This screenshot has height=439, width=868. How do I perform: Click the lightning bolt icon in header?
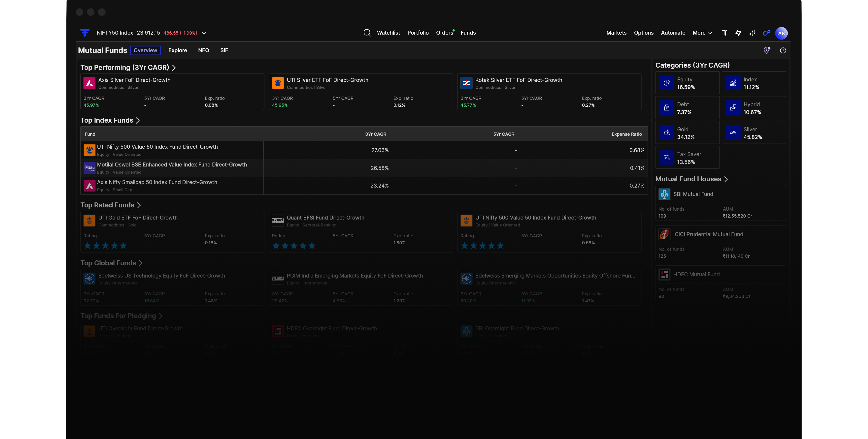(738, 33)
